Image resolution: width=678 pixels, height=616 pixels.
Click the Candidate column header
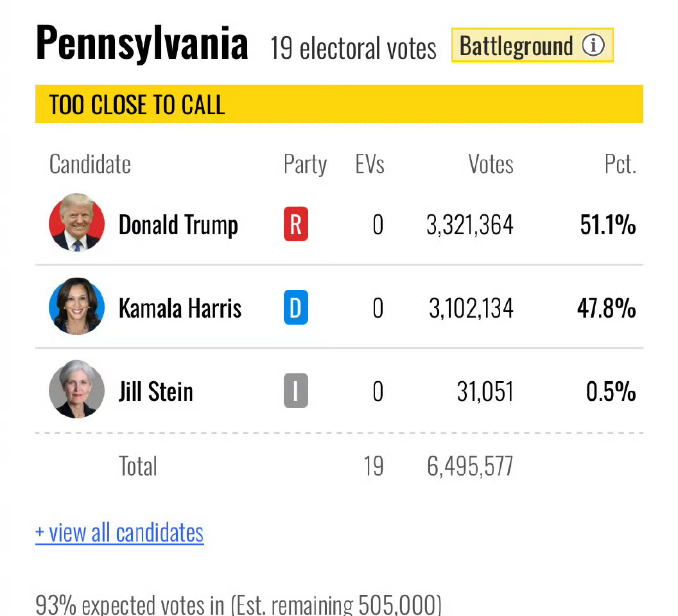coord(90,164)
